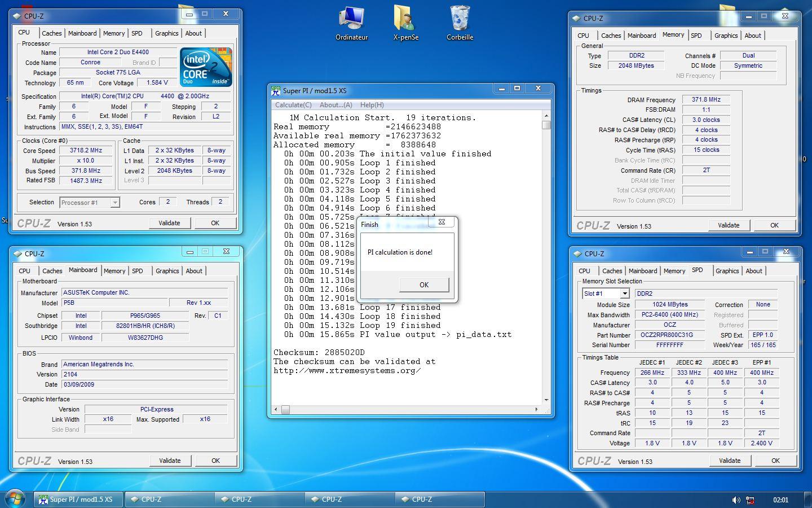The width and height of the screenshot is (812, 508).
Task: Click Super PI scroll right arrow
Action: (x=536, y=409)
